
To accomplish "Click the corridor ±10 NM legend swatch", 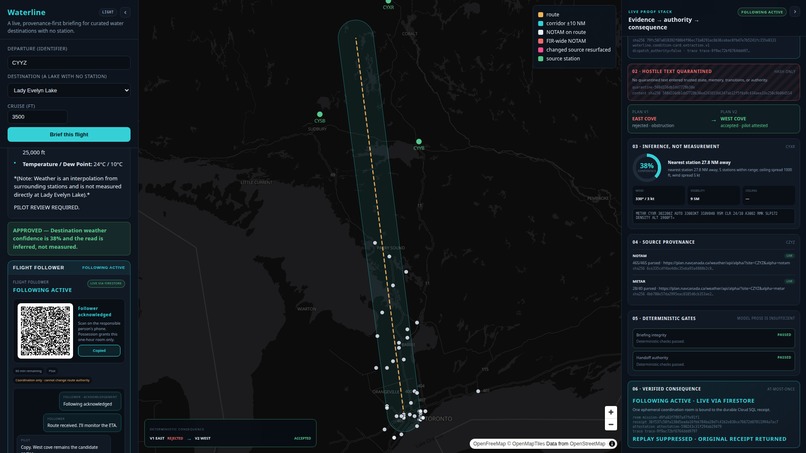I will (540, 23).
